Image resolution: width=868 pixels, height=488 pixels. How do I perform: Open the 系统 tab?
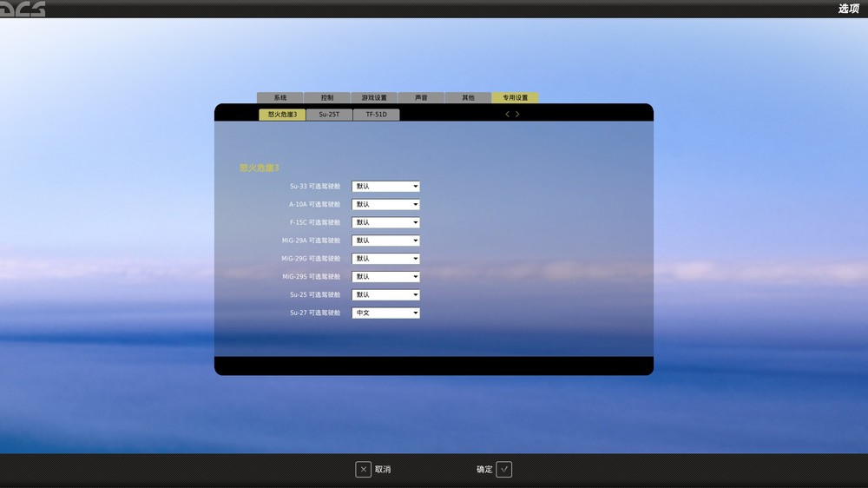pyautogui.click(x=280, y=97)
